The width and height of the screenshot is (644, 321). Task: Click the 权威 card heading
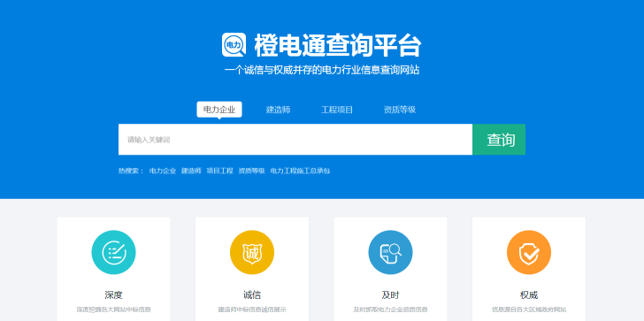point(529,294)
